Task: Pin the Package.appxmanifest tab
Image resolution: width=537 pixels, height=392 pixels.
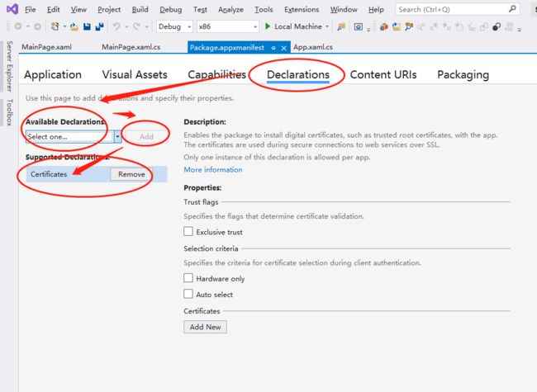Action: pyautogui.click(x=273, y=48)
